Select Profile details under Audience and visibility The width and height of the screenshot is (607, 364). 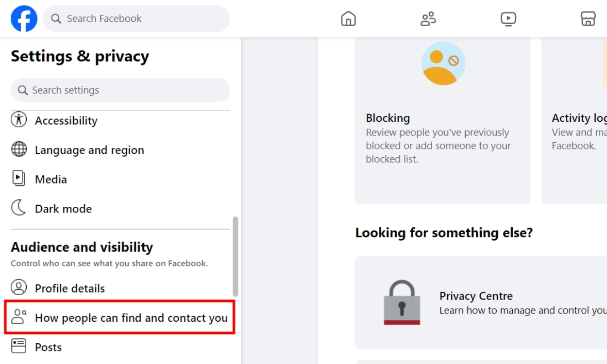(x=70, y=288)
